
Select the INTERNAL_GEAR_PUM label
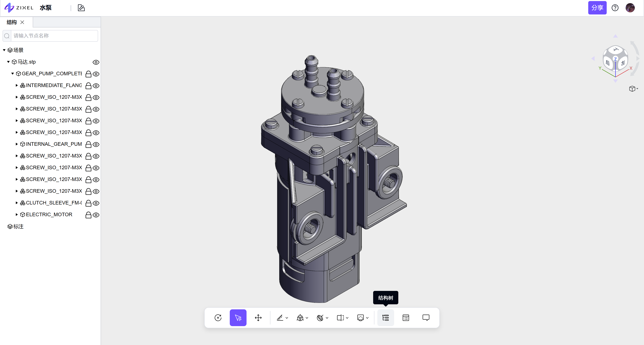[54, 144]
